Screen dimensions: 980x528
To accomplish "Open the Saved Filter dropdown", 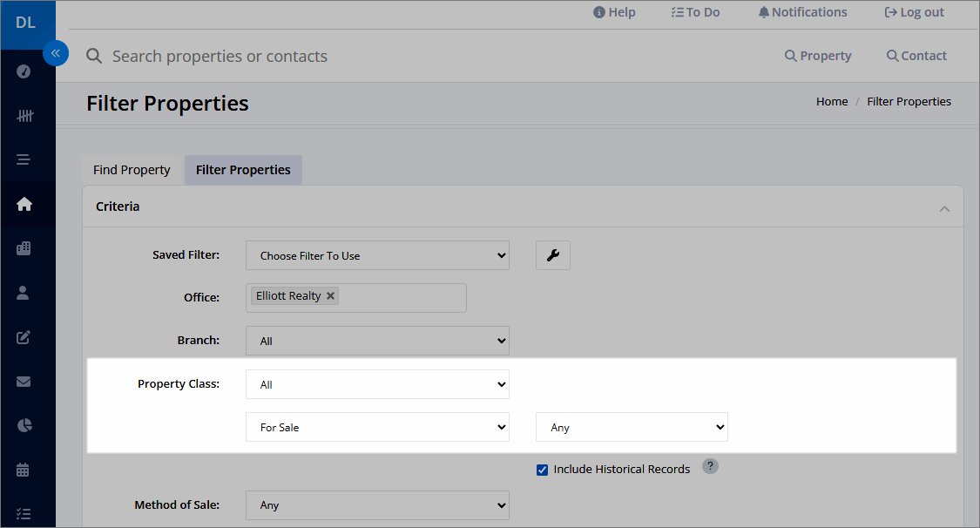I will 377,255.
